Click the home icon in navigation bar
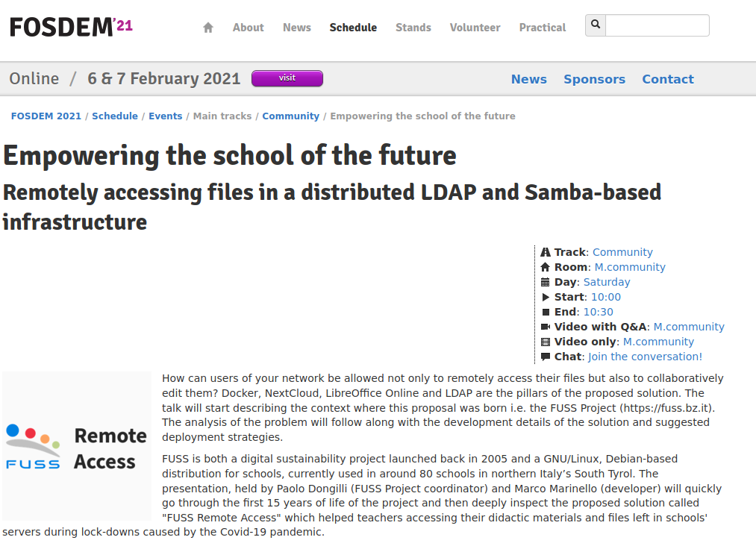Screen dimensions: 756x552 click(208, 28)
